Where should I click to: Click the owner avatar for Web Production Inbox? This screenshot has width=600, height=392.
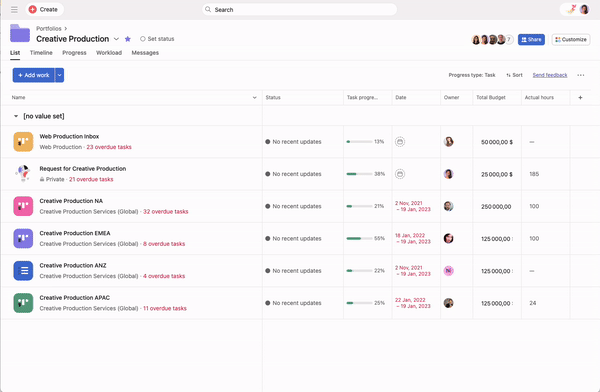click(448, 142)
